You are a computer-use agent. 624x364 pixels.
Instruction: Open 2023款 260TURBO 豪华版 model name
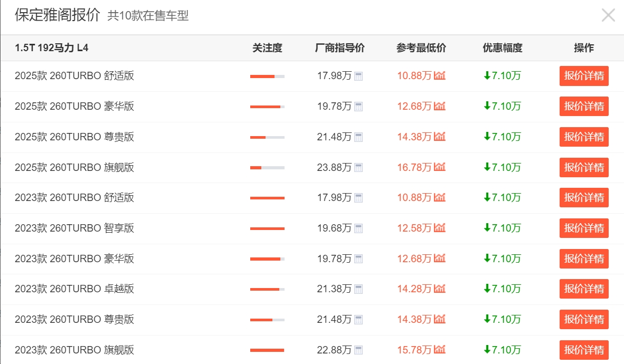click(x=74, y=258)
